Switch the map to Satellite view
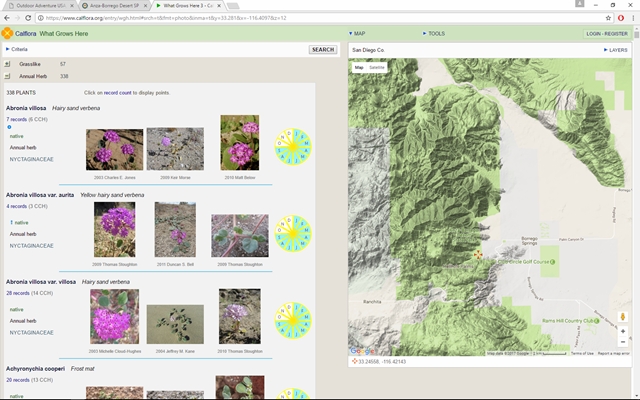The width and height of the screenshot is (640, 400). (376, 67)
